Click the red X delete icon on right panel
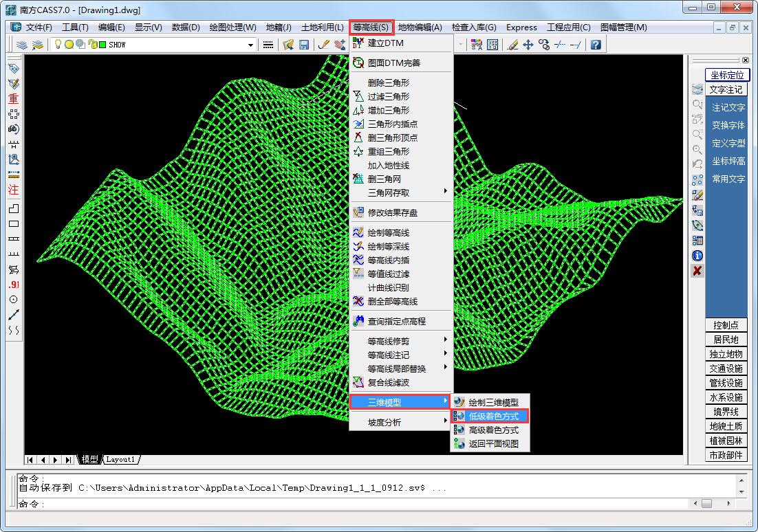This screenshot has height=532, width=758. coord(697,270)
